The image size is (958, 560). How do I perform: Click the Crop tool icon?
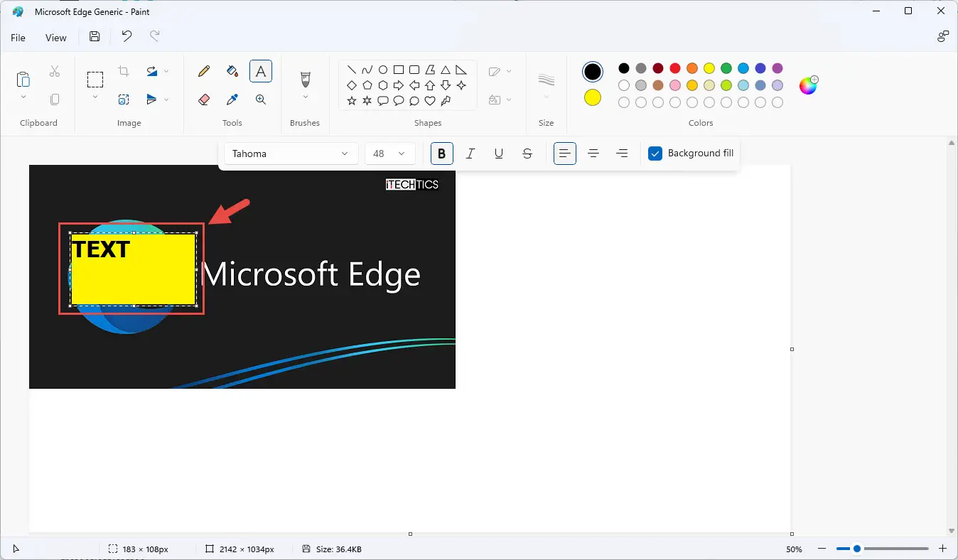point(124,71)
